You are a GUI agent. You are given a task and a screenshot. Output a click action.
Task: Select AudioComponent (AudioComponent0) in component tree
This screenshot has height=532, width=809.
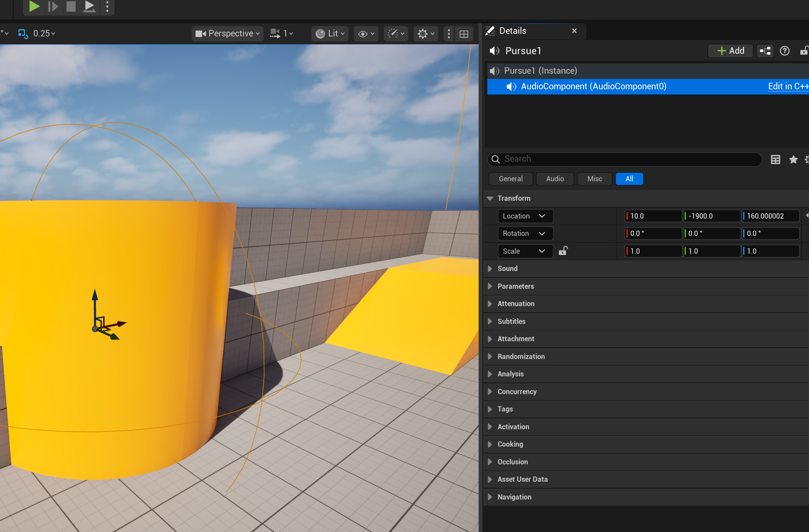(593, 86)
